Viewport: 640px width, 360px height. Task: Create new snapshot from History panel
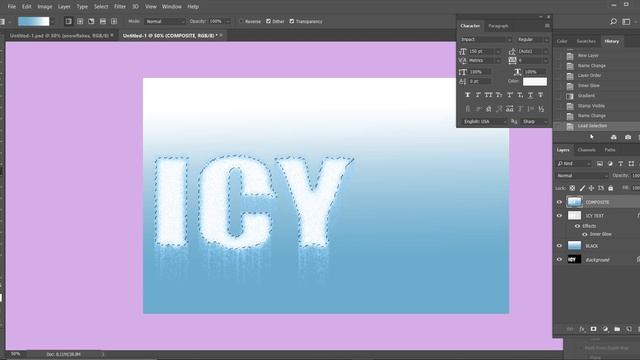tap(628, 137)
